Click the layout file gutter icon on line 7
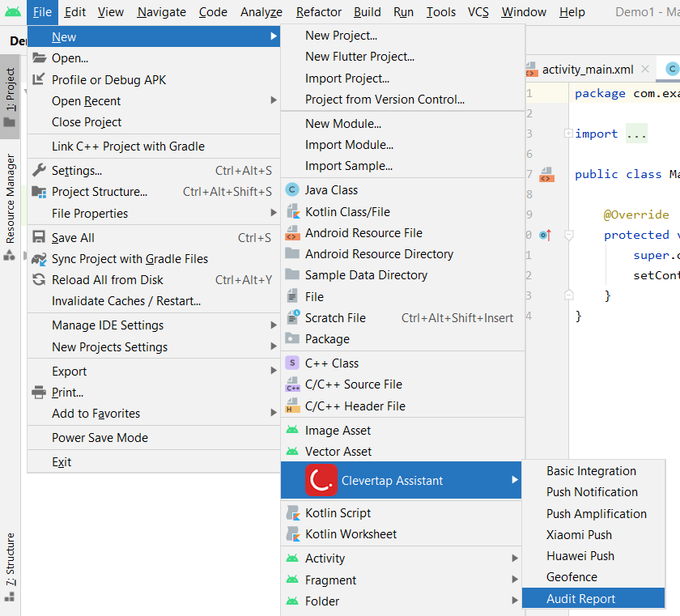 click(x=546, y=174)
